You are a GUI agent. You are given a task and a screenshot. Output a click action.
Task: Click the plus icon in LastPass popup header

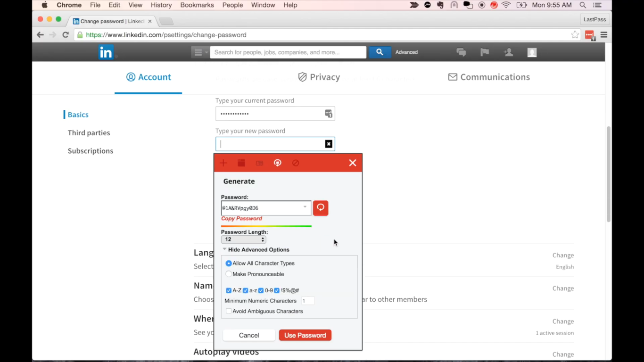[223, 163]
